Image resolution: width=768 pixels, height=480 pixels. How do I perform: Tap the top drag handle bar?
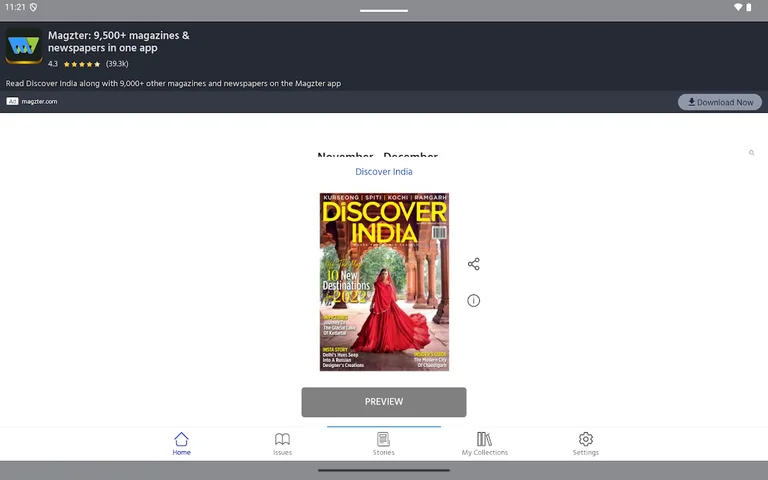(x=384, y=10)
